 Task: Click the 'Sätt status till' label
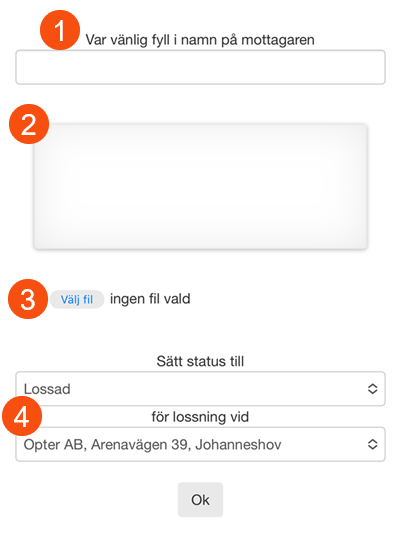tap(200, 361)
